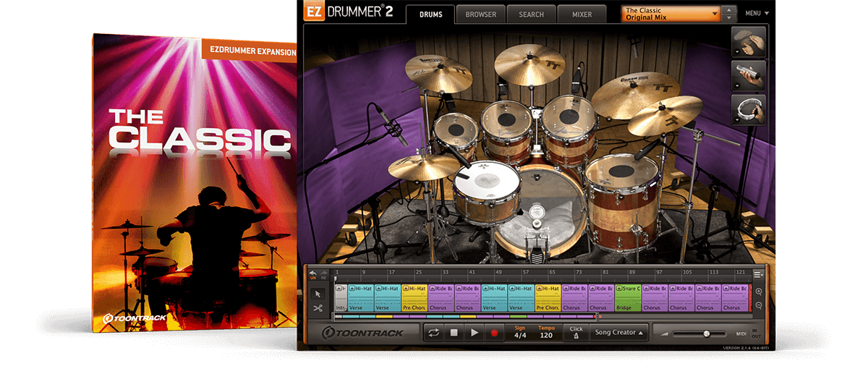Click the Tempo 120 field
868x374 pixels.
[x=546, y=333]
